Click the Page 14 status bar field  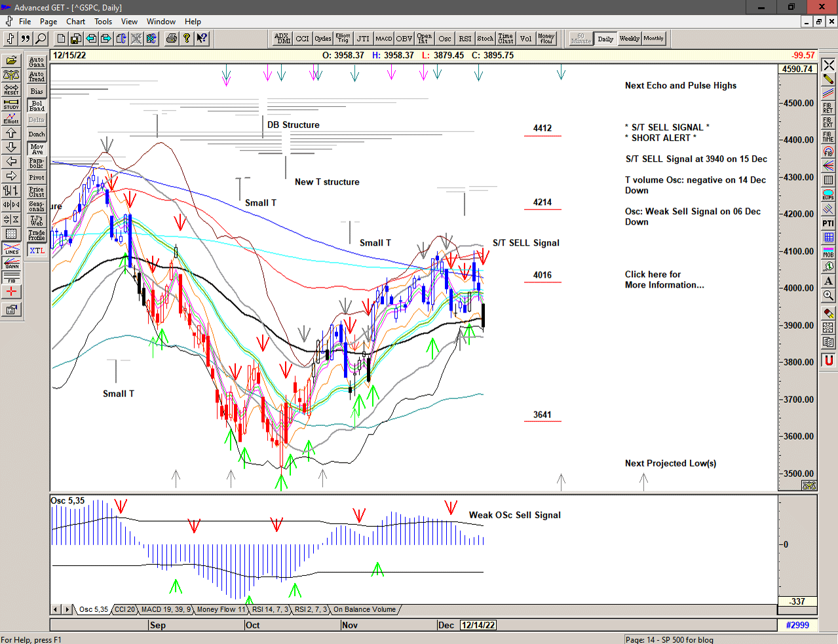tap(668, 639)
